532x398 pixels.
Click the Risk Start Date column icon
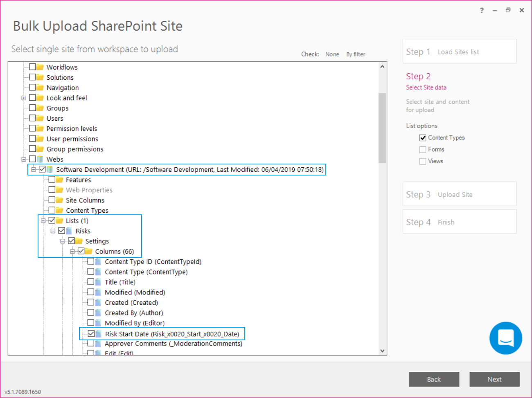coord(98,334)
